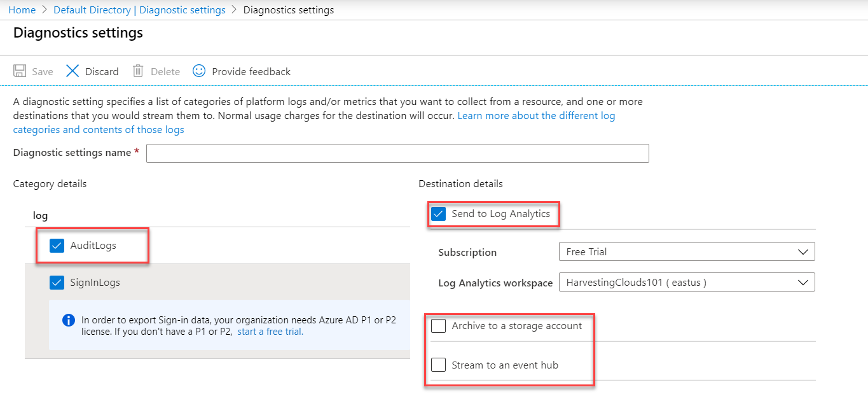
Task: Enable Archive to a storage account
Action: coord(438,326)
